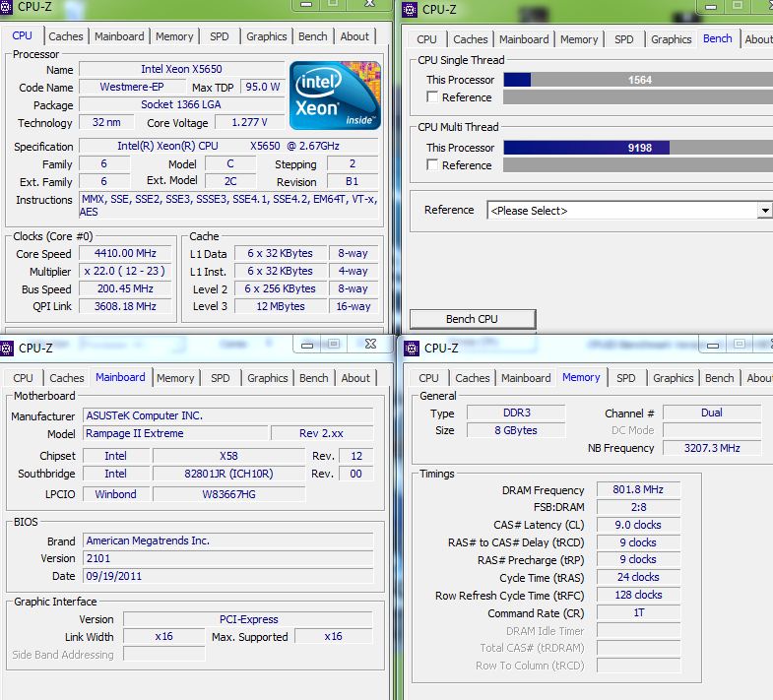Click the Core Voltage value 1.277 V

point(249,122)
